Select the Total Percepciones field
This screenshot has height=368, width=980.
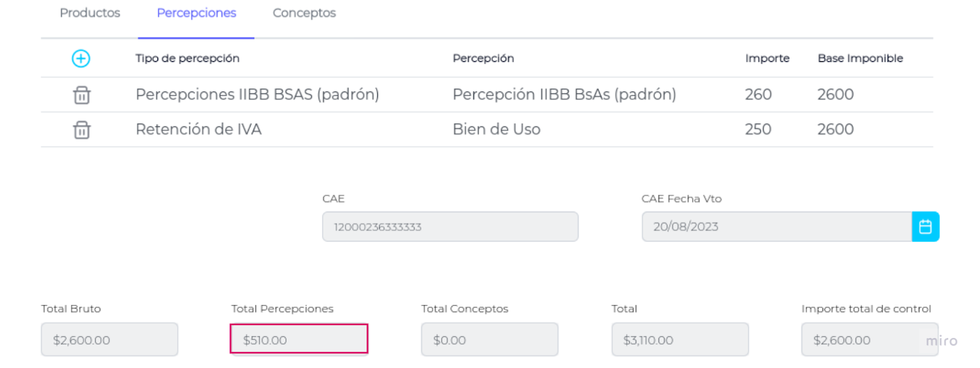point(299,339)
